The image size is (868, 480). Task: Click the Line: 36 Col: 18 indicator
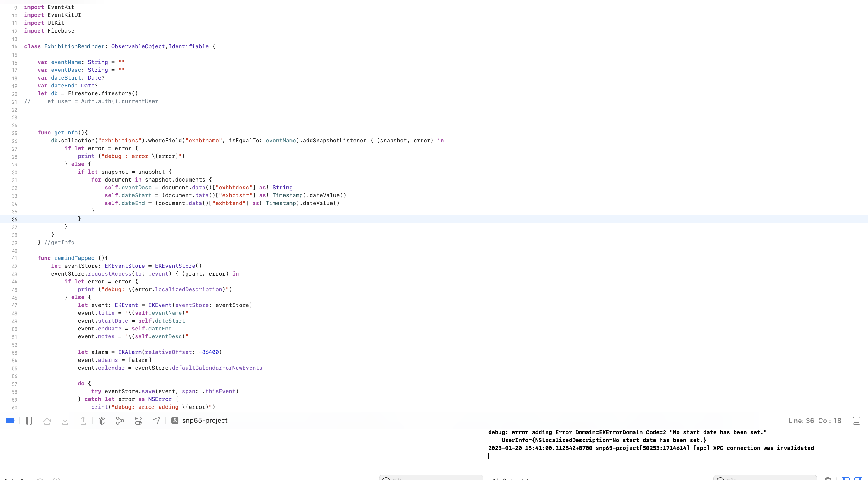coord(814,420)
